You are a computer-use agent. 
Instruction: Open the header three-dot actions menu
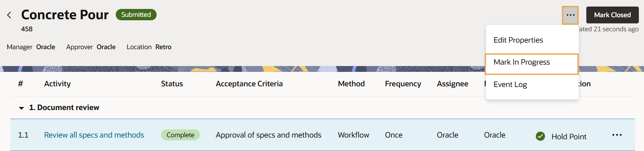click(570, 15)
